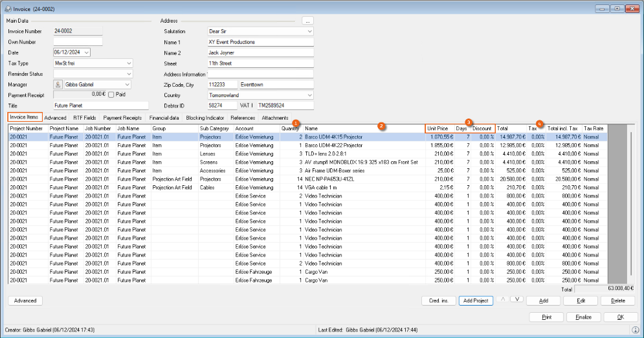Switch to the Payment Receipts tab
The image size is (644, 338).
(x=122, y=118)
